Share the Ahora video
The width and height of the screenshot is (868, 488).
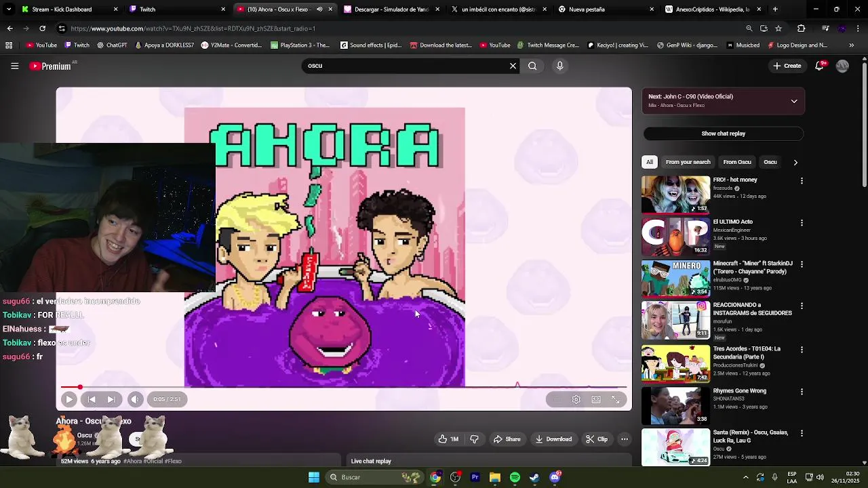[x=507, y=439]
